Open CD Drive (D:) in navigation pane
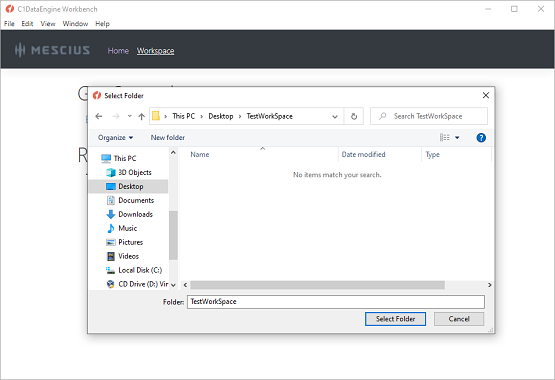555x380 pixels. (143, 284)
